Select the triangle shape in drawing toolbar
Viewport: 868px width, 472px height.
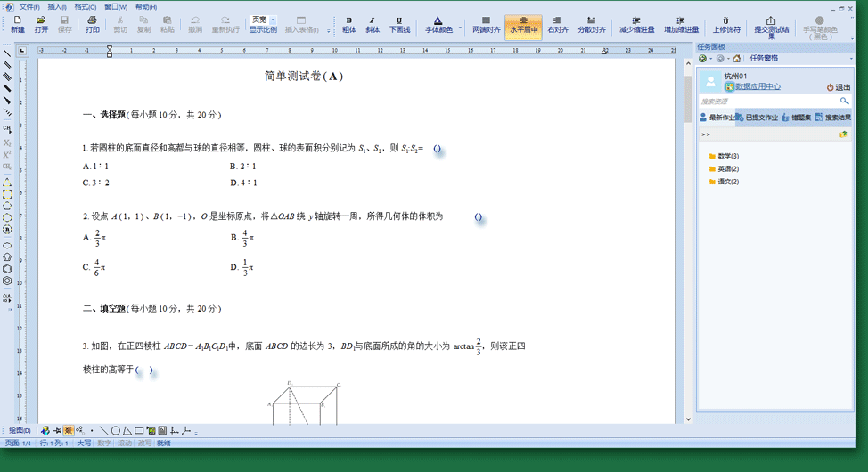click(127, 431)
